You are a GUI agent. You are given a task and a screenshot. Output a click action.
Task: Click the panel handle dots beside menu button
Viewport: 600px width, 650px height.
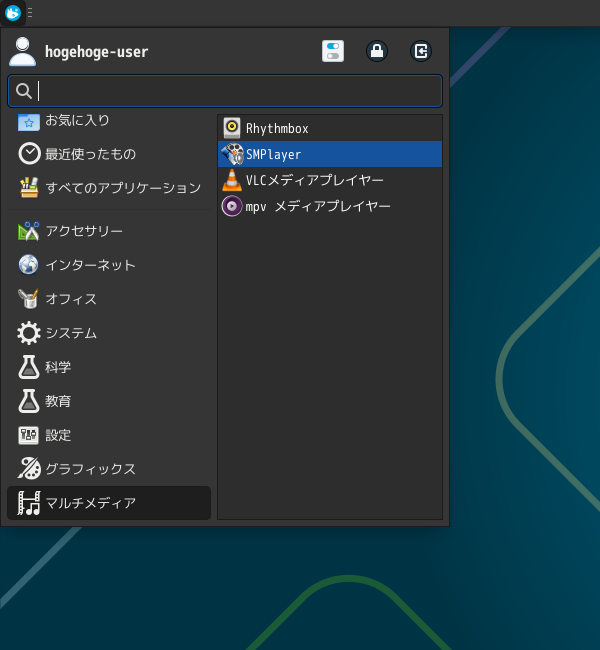click(30, 13)
